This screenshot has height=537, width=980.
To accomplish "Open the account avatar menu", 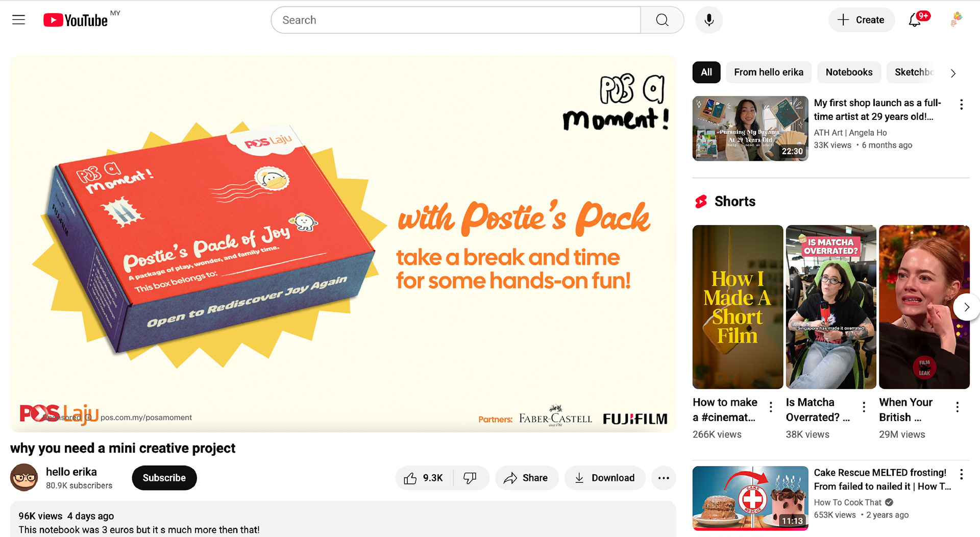I will pos(957,20).
